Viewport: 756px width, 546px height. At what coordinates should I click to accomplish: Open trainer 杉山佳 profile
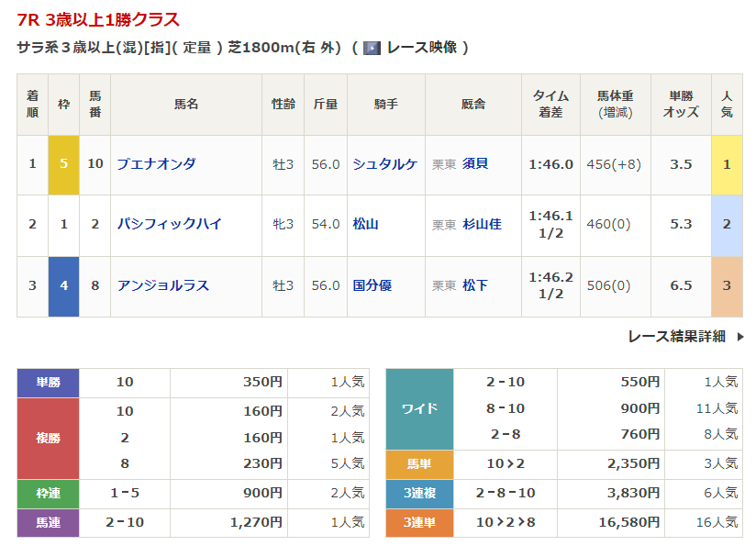pyautogui.click(x=482, y=224)
